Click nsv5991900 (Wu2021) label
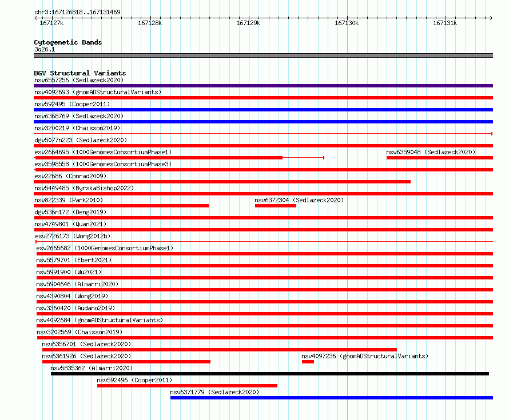The image size is (509, 420). (x=69, y=272)
